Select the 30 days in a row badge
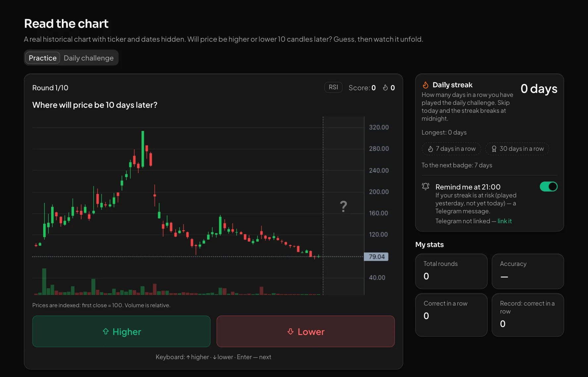588x377 pixels. [x=517, y=149]
